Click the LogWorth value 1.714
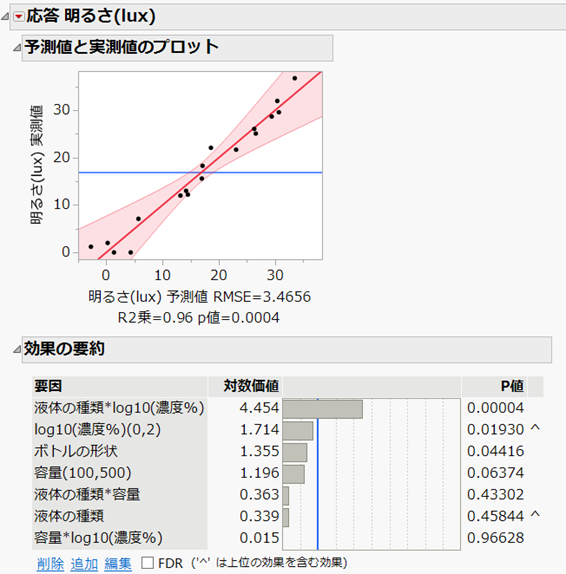566x574 pixels. tap(259, 429)
